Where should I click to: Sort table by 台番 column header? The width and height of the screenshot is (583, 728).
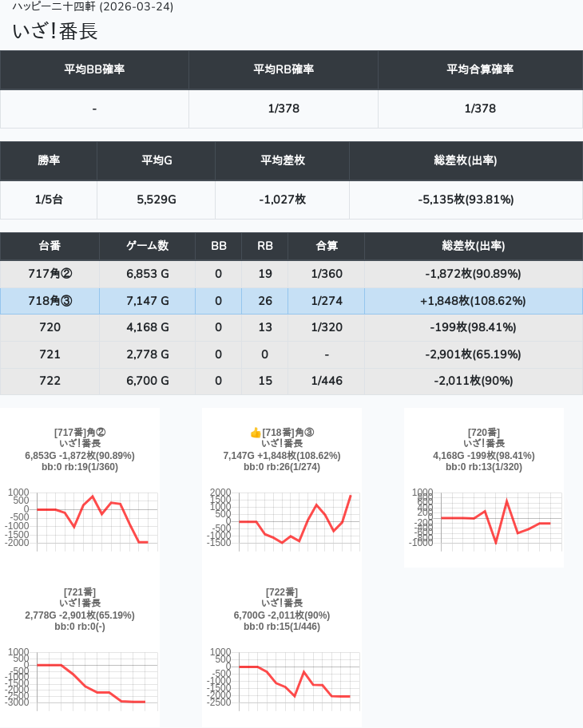coord(50,246)
